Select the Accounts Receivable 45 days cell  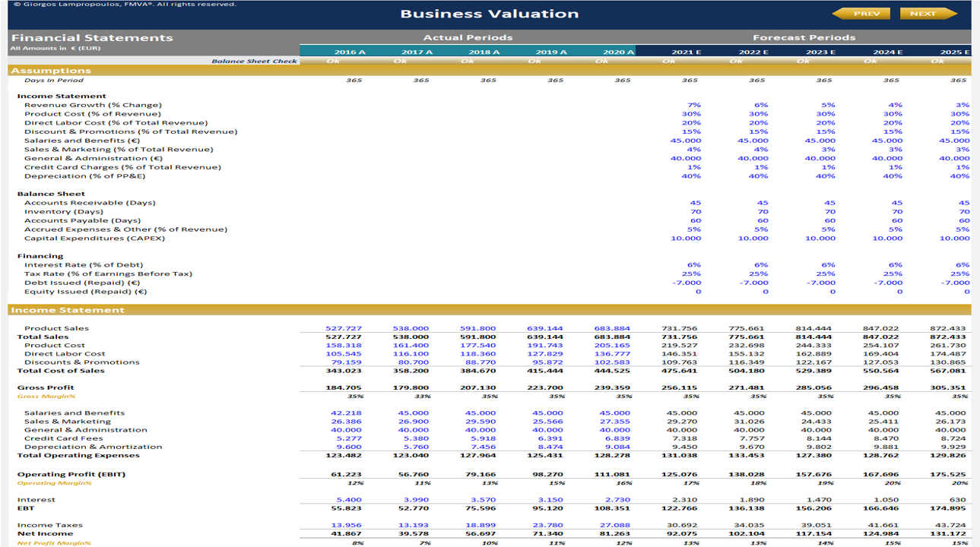click(x=694, y=202)
